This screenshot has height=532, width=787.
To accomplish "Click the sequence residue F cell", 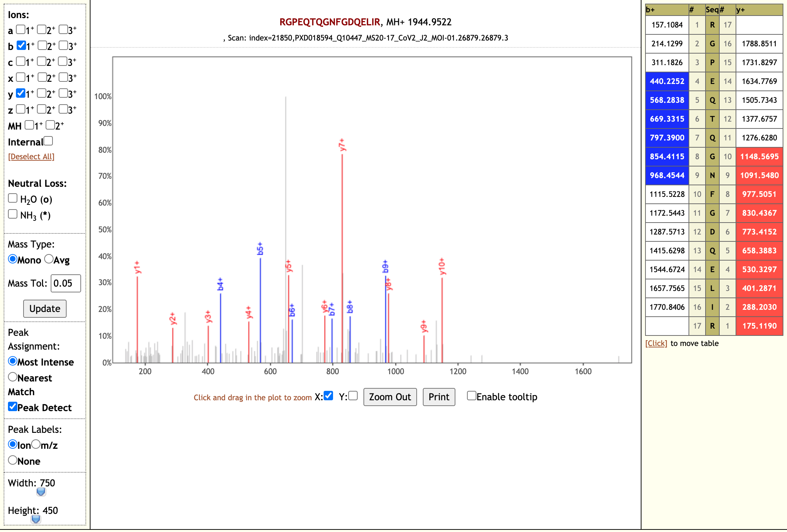I will (x=712, y=194).
